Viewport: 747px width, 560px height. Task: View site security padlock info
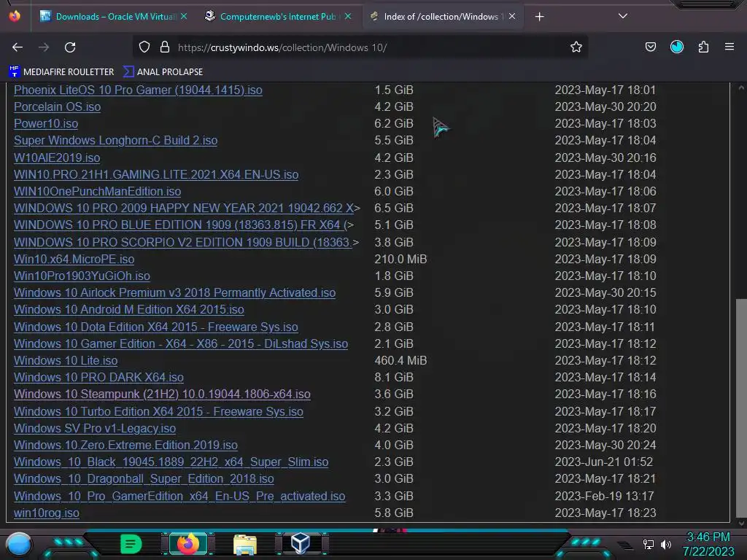[165, 47]
